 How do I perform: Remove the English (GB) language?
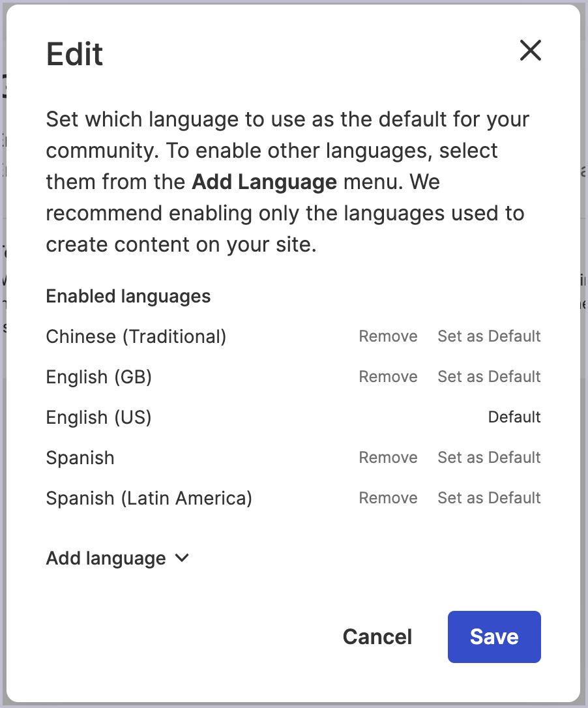coord(388,377)
